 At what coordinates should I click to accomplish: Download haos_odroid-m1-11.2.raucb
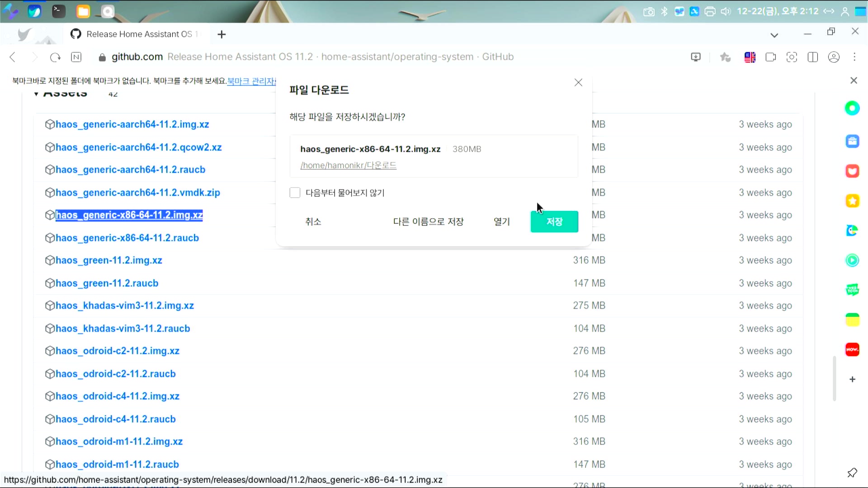pyautogui.click(x=117, y=464)
